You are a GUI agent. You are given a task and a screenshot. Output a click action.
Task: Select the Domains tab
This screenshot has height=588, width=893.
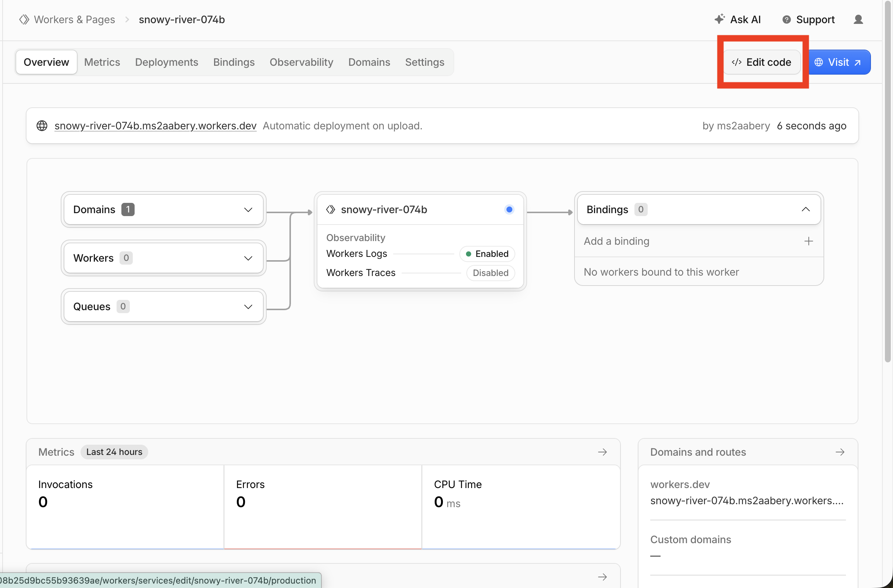(369, 62)
